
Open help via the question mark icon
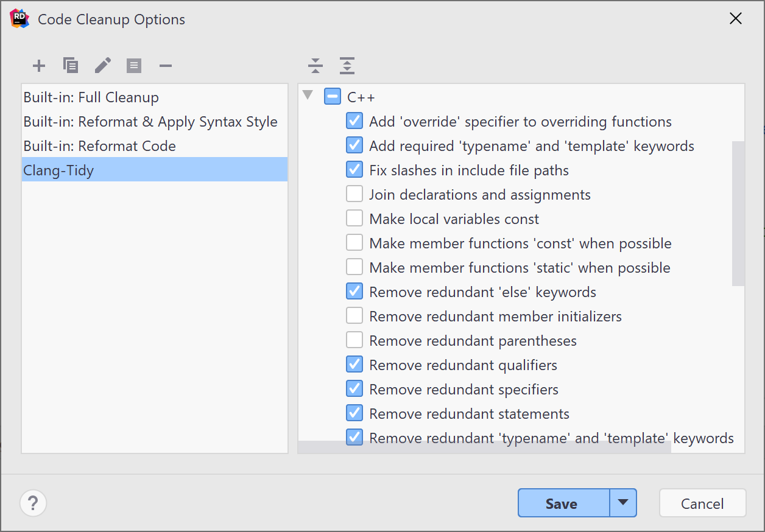coord(33,503)
